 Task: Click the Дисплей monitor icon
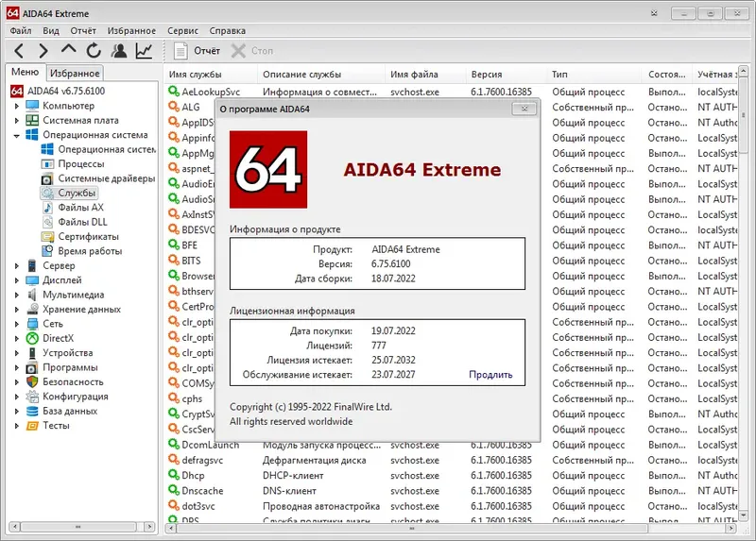32,279
